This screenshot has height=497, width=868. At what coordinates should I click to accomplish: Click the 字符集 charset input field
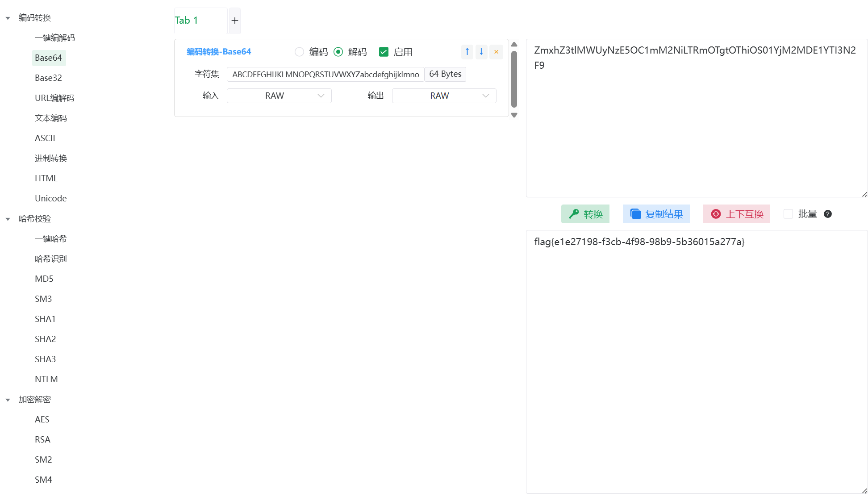325,74
